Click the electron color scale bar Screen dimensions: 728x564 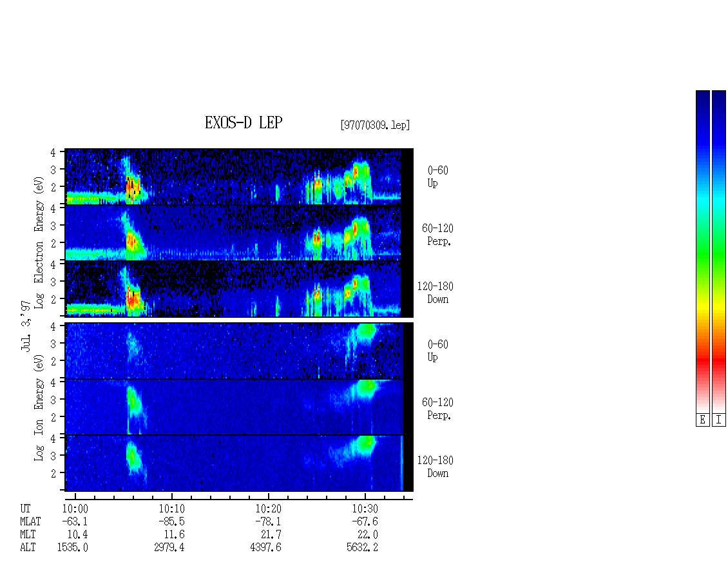click(x=703, y=251)
